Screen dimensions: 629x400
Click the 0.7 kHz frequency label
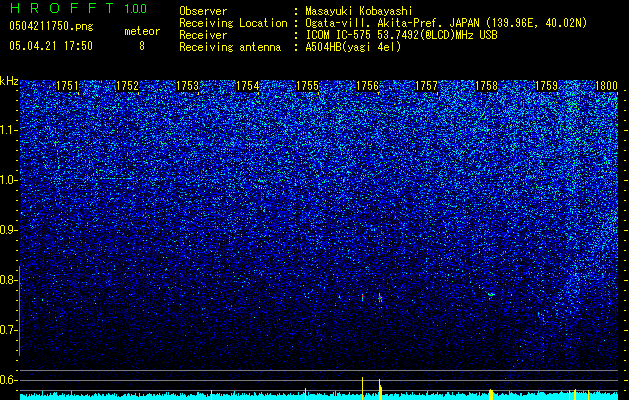click(8, 330)
